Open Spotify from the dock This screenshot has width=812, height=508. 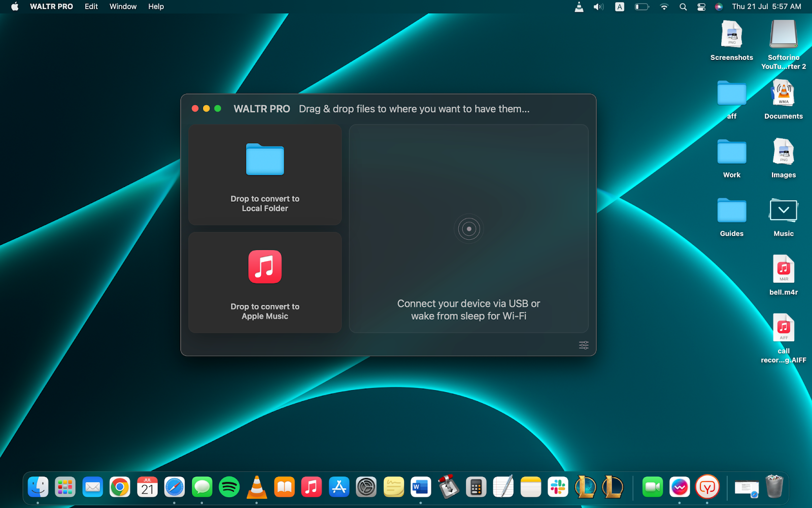[x=229, y=487]
